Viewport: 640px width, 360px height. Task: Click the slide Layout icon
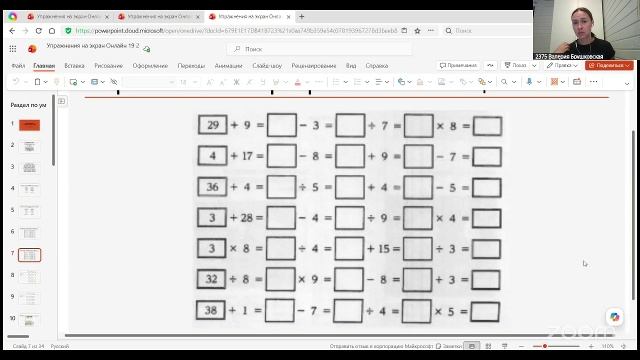pos(94,82)
